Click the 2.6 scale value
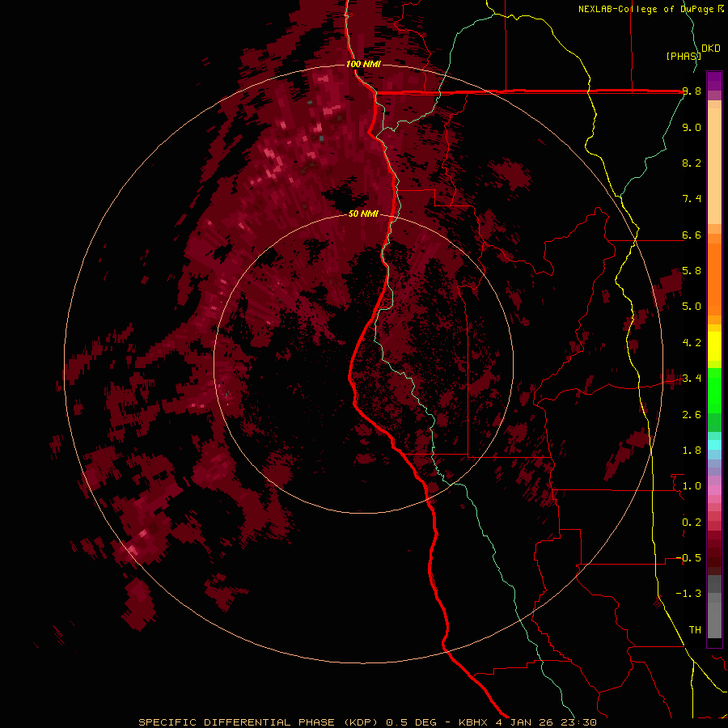Image resolution: width=728 pixels, height=728 pixels. pyautogui.click(x=692, y=415)
